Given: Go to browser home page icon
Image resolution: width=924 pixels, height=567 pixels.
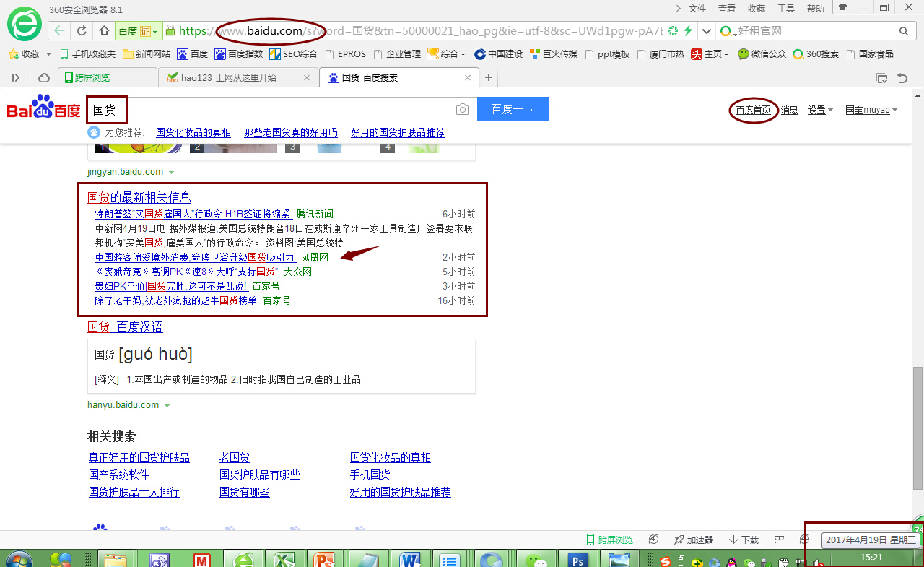Looking at the screenshot, I should pos(104,31).
